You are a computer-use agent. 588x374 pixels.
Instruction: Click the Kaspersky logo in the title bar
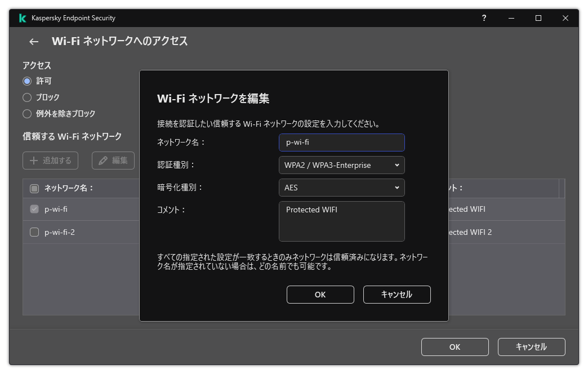click(22, 17)
